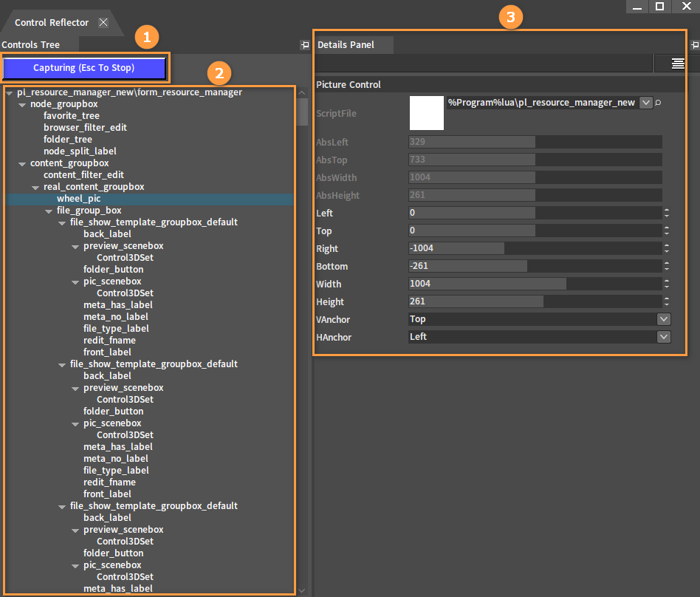Select content_filter_edit in the tree
Screen dimensions: 700x597
pos(84,174)
